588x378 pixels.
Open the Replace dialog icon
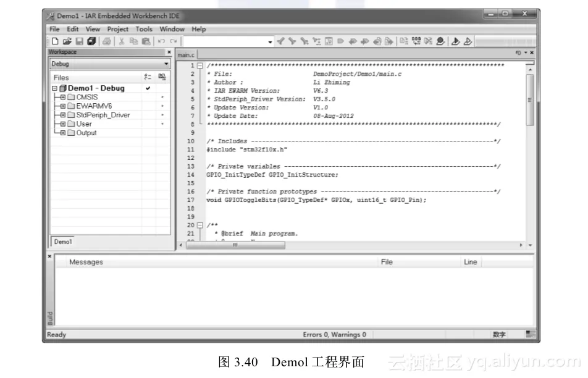317,41
